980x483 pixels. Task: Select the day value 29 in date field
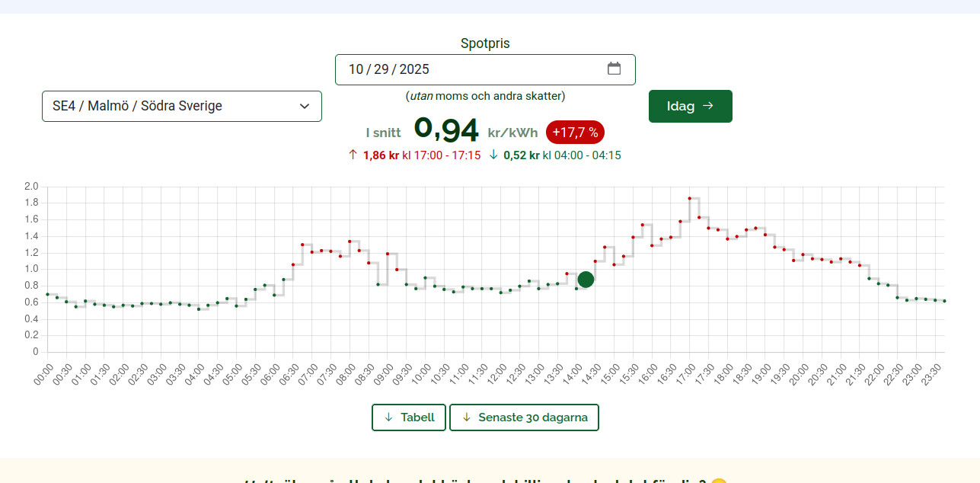[x=381, y=69]
